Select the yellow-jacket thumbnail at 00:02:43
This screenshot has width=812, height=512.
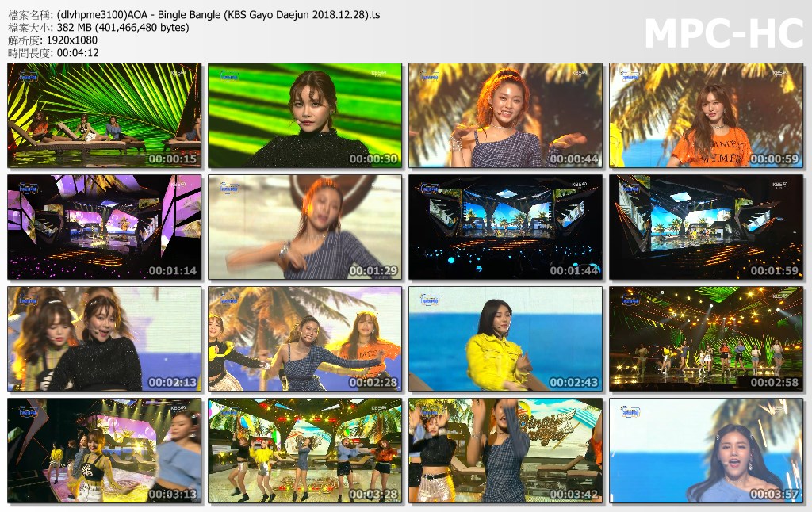pyautogui.click(x=505, y=338)
